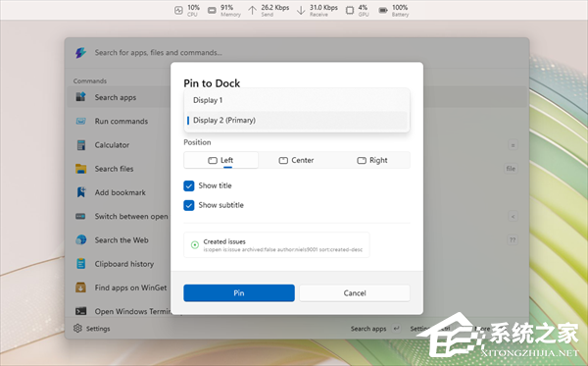Set position to Right

tap(372, 160)
